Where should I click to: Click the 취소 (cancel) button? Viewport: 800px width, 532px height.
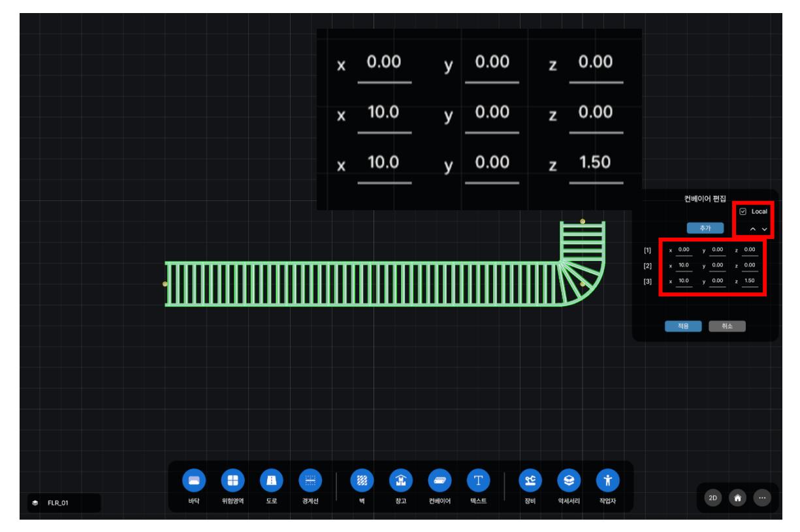tap(726, 326)
